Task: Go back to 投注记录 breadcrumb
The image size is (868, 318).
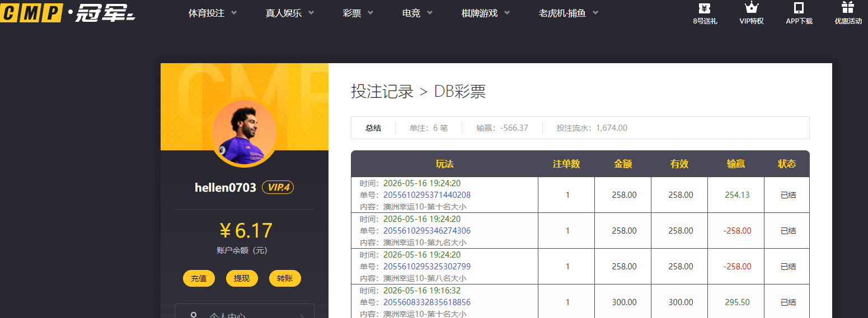Action: click(x=382, y=92)
